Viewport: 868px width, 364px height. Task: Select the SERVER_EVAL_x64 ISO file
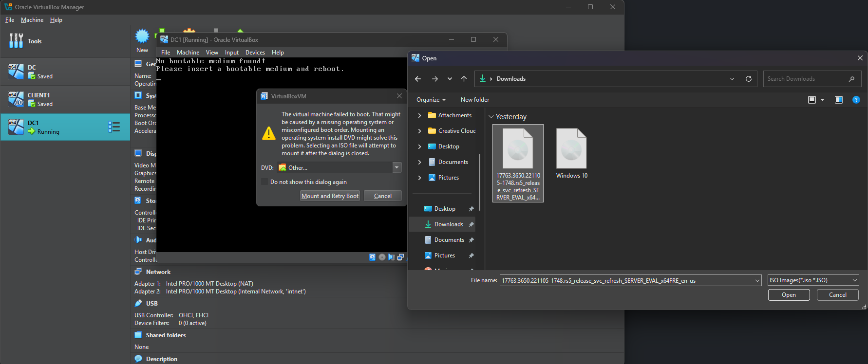(518, 163)
